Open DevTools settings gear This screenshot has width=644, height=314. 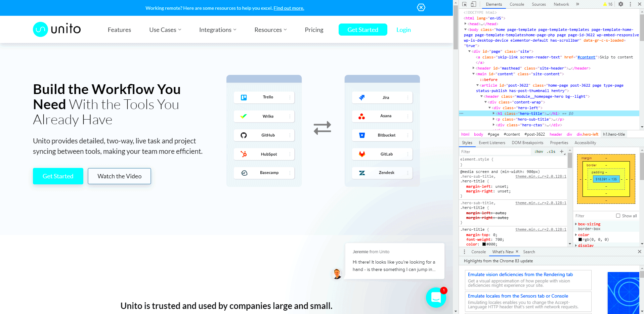(x=621, y=4)
